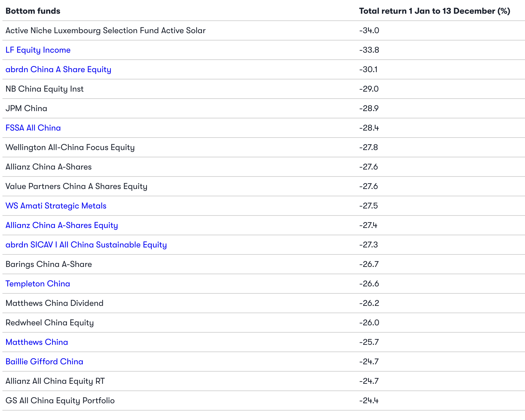525x420 pixels.
Task: Select the -29.0 return value
Action: click(x=369, y=89)
